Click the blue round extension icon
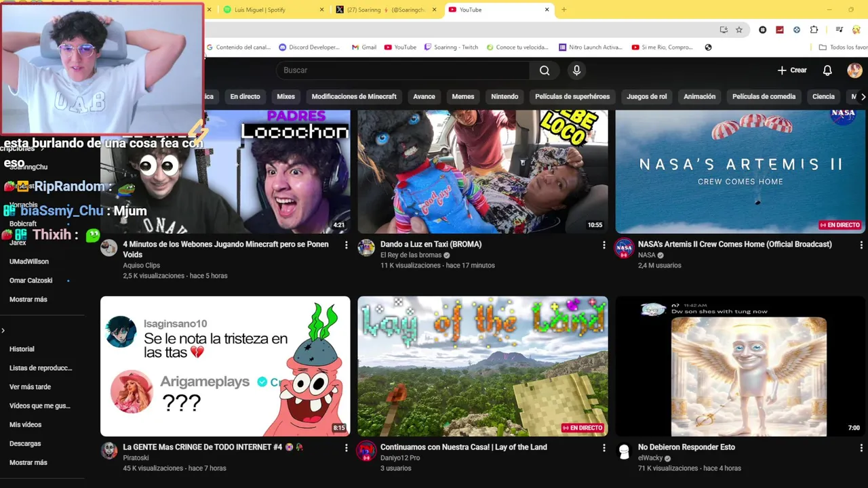This screenshot has height=488, width=868. point(797,30)
